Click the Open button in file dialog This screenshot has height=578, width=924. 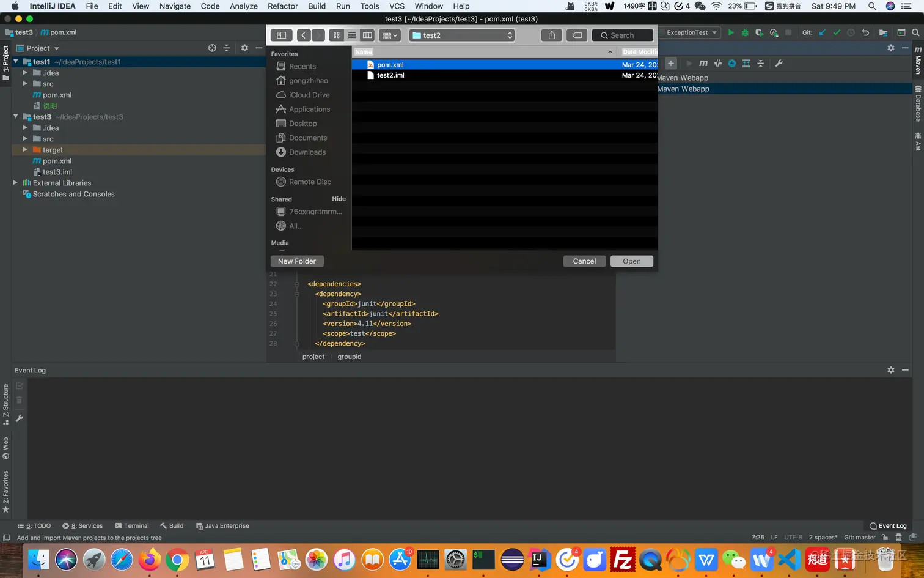click(x=632, y=261)
